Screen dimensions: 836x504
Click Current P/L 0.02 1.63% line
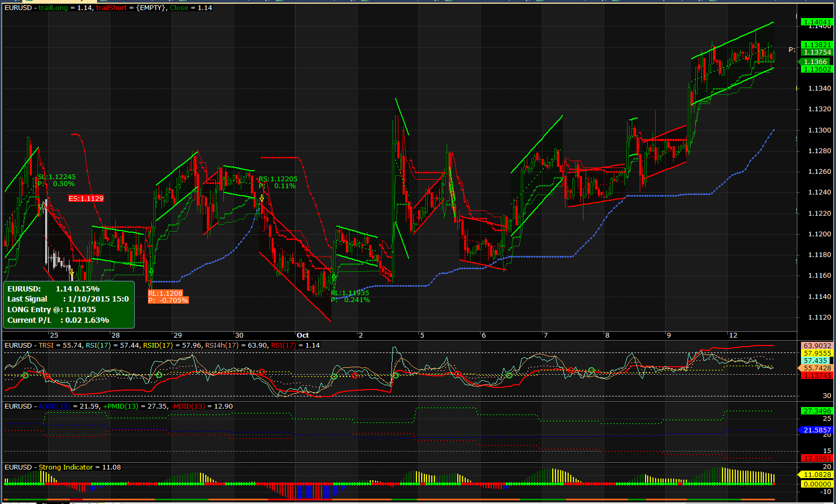tap(58, 321)
